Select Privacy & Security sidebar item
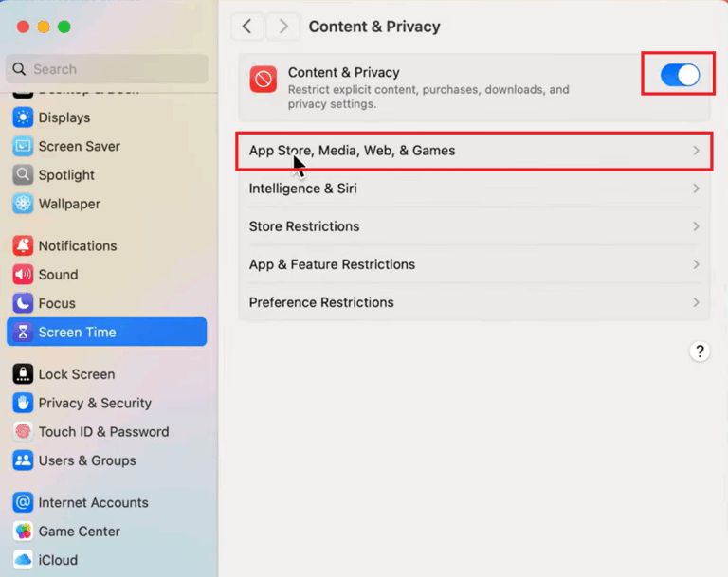The width and height of the screenshot is (728, 577). tap(95, 403)
